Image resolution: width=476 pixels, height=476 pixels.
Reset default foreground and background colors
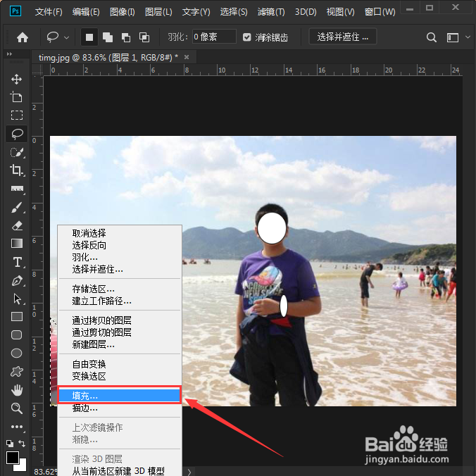(10, 443)
